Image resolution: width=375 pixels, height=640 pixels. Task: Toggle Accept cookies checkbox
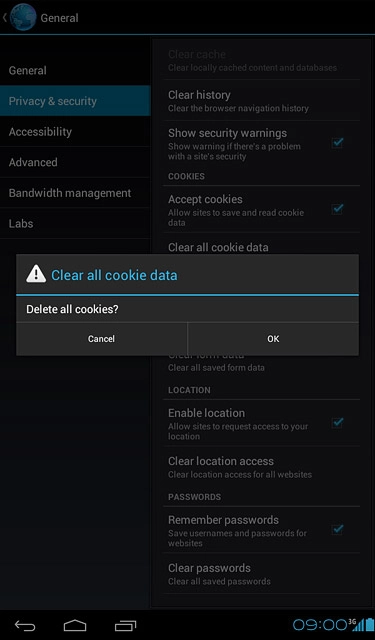[337, 209]
